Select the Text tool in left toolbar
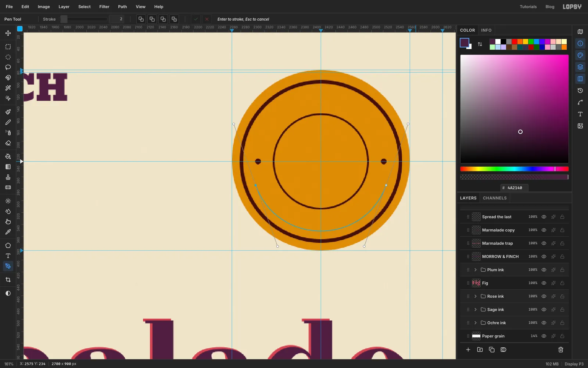The width and height of the screenshot is (588, 368). tap(8, 256)
